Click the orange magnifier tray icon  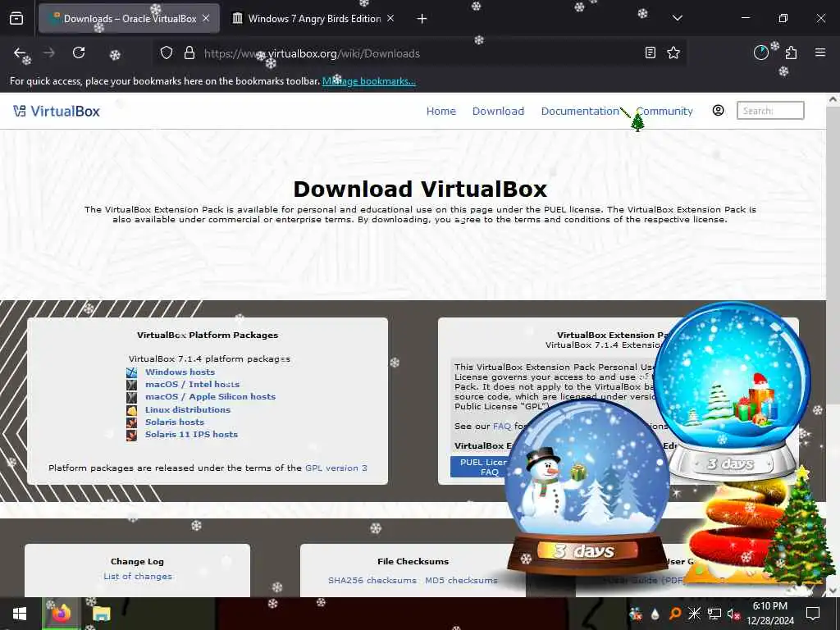tap(675, 614)
